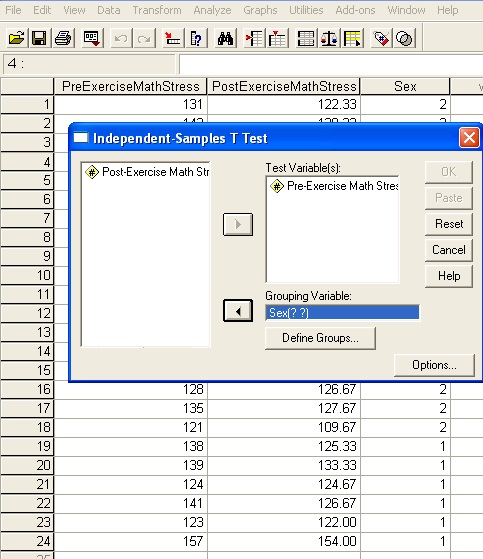This screenshot has width=483, height=559.
Task: Click the Cancel button in dialog
Action: point(449,250)
